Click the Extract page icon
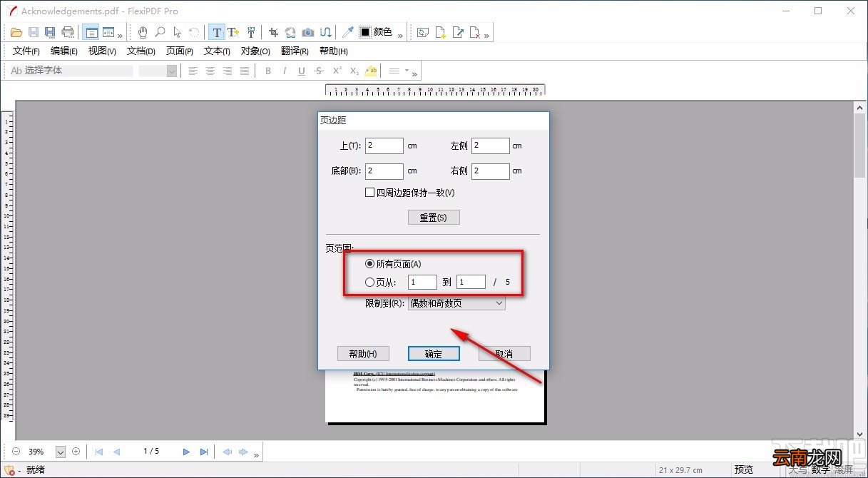The image size is (868, 478). coord(458,32)
